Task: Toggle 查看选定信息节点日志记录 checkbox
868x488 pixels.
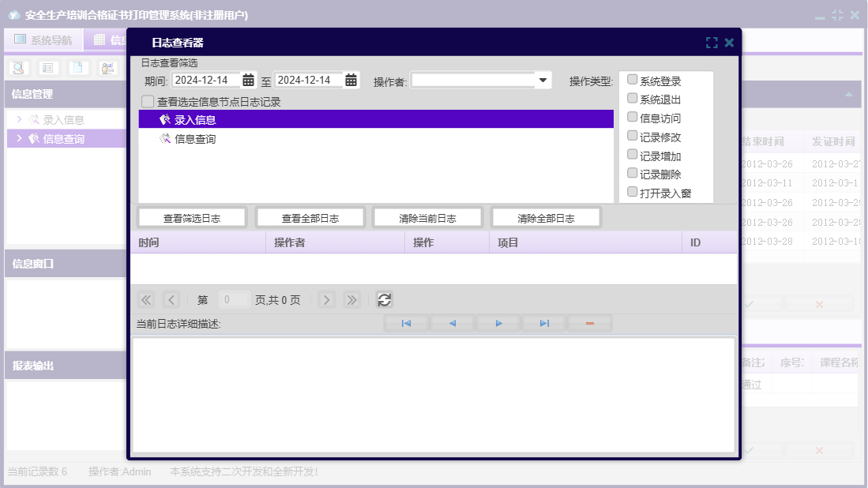Action: 148,102
